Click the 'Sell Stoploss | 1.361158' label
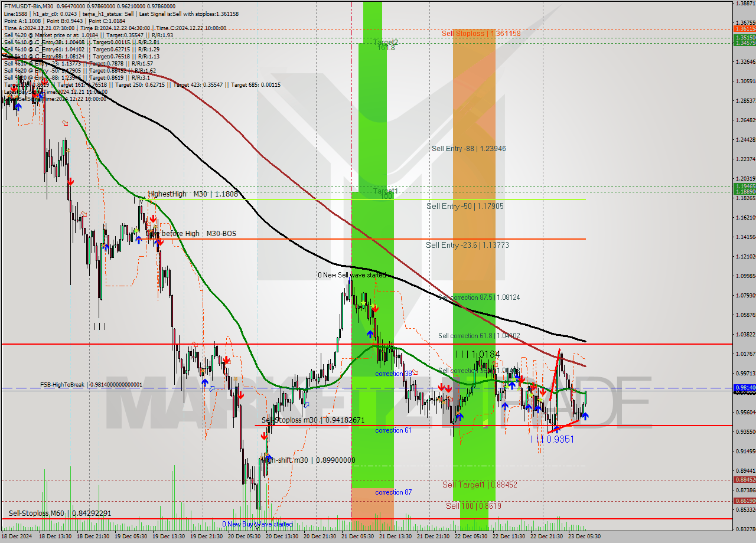Screen dimensions: 756x543 click(x=481, y=34)
